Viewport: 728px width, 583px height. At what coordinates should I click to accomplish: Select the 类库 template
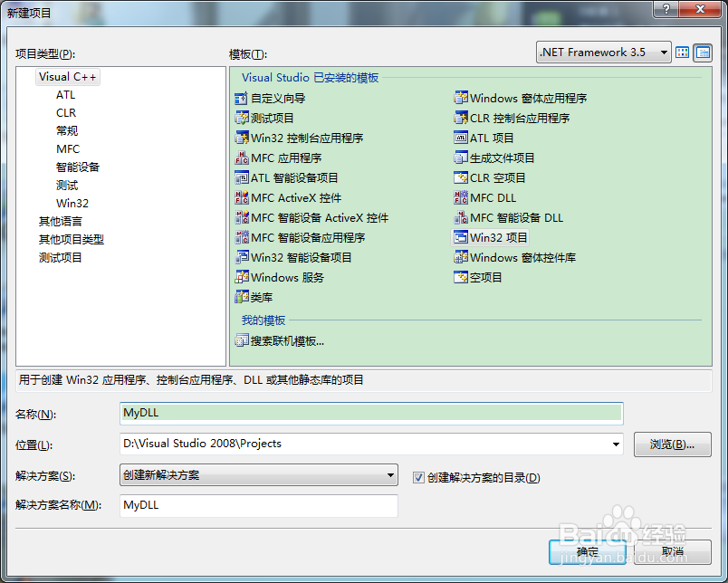259,296
